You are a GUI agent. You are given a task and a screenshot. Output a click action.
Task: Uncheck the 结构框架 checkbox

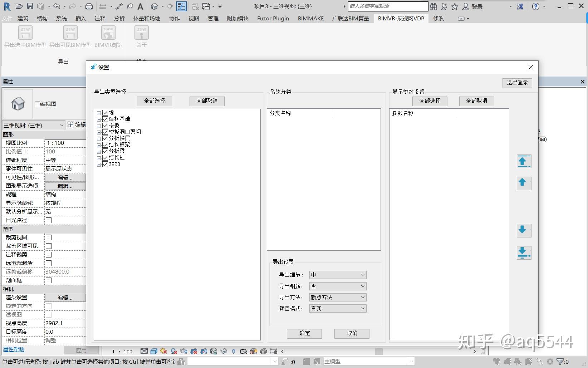point(105,145)
